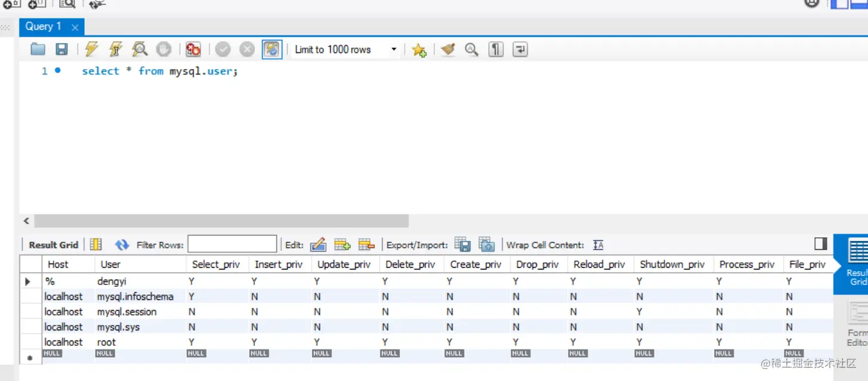868x381 pixels.
Task: Export recordset to file icon
Action: click(463, 244)
